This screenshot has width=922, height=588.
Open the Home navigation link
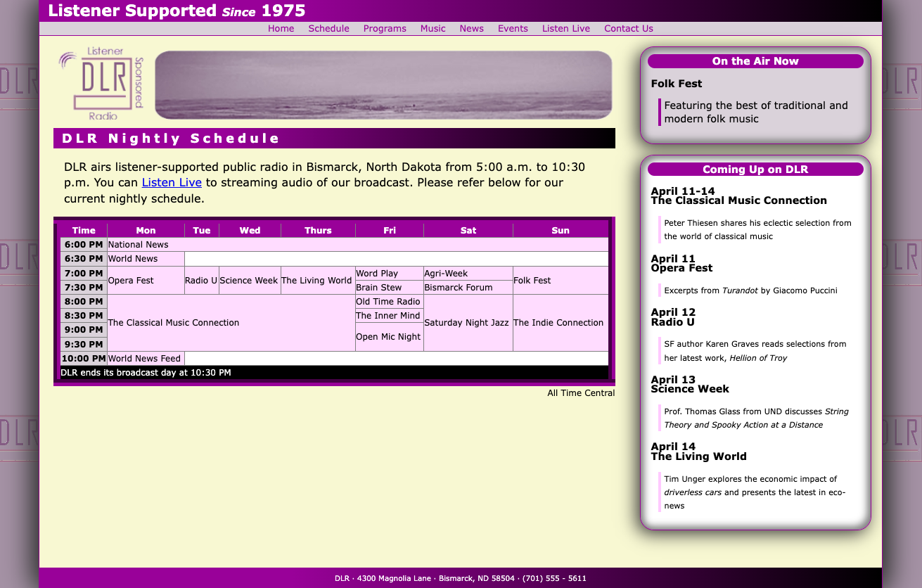coord(281,29)
